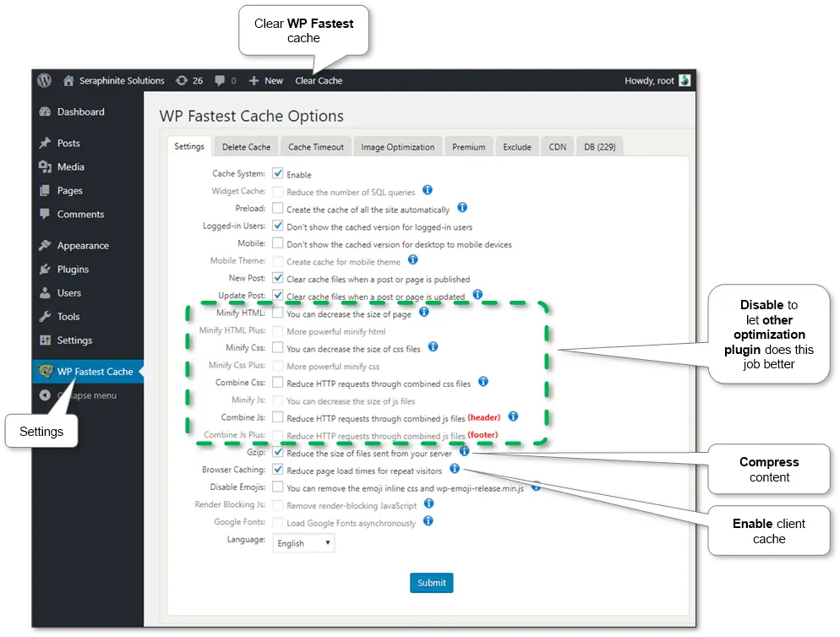
Task: Enable the Disable Emojis checkbox
Action: click(x=277, y=487)
